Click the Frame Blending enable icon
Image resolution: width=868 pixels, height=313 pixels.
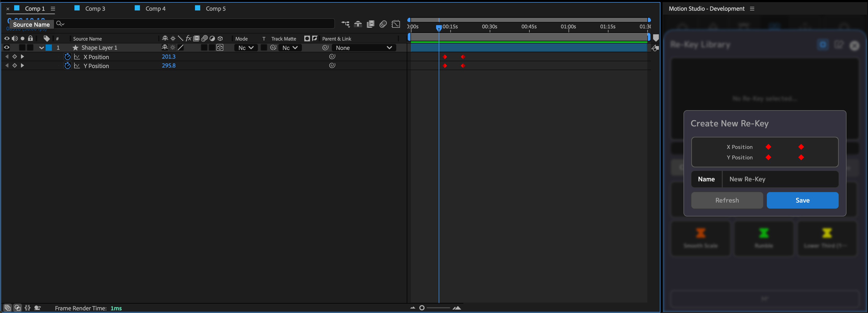(x=370, y=24)
